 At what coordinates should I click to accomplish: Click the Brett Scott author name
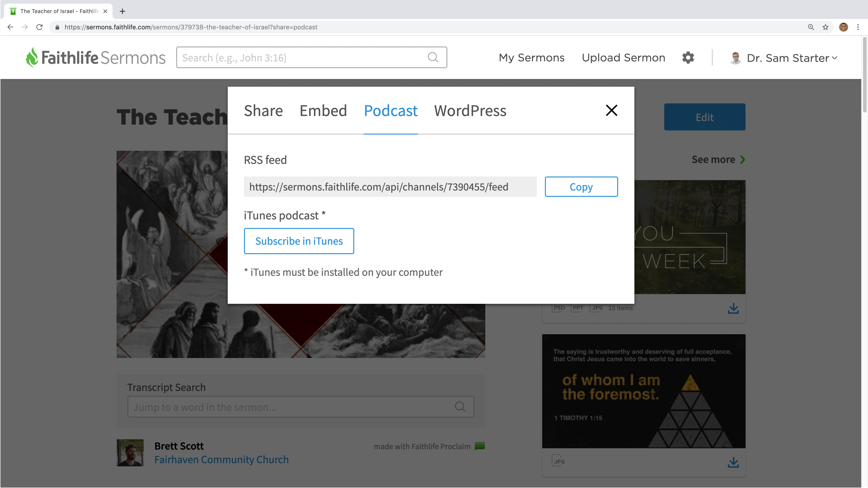pyautogui.click(x=179, y=446)
